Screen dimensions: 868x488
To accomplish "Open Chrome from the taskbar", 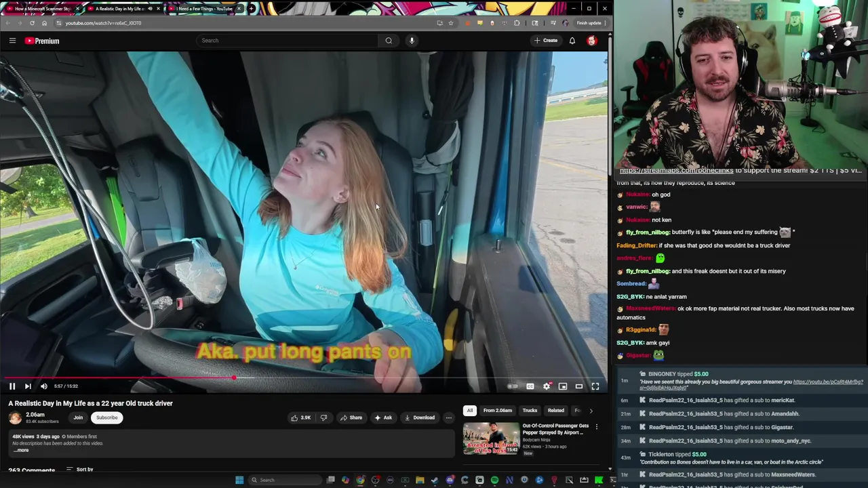I will pos(360,480).
